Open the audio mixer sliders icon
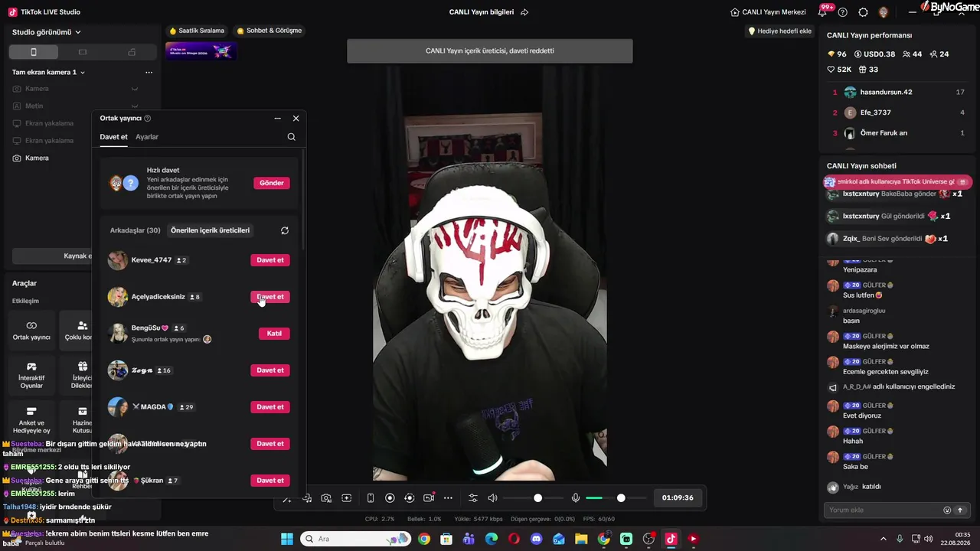 [x=473, y=498]
